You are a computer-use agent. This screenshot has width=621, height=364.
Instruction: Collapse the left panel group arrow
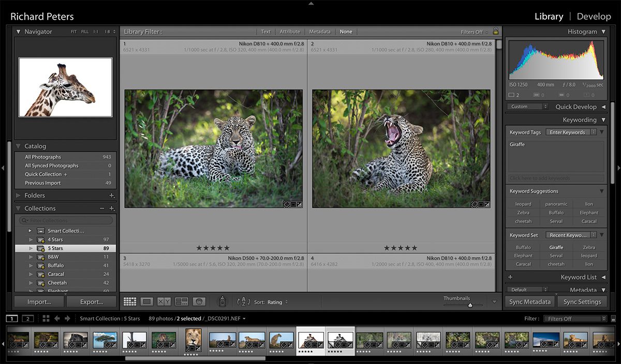(x=3, y=168)
